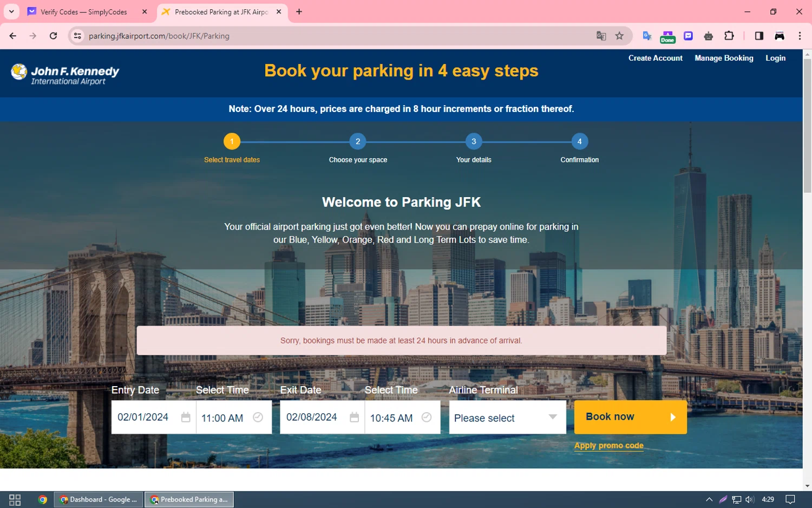Screen dimensions: 812x508
Task: Click the exit time field 10:45 AM
Action: click(x=402, y=417)
